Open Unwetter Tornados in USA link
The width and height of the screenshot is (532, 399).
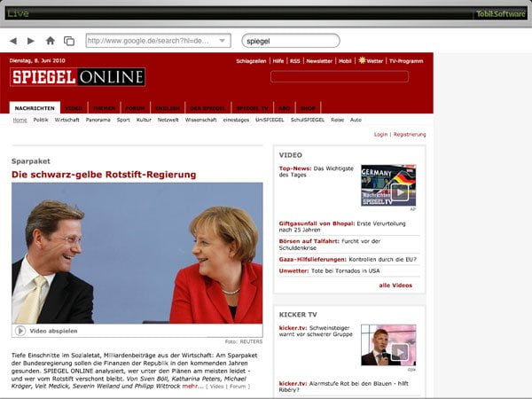point(329,270)
